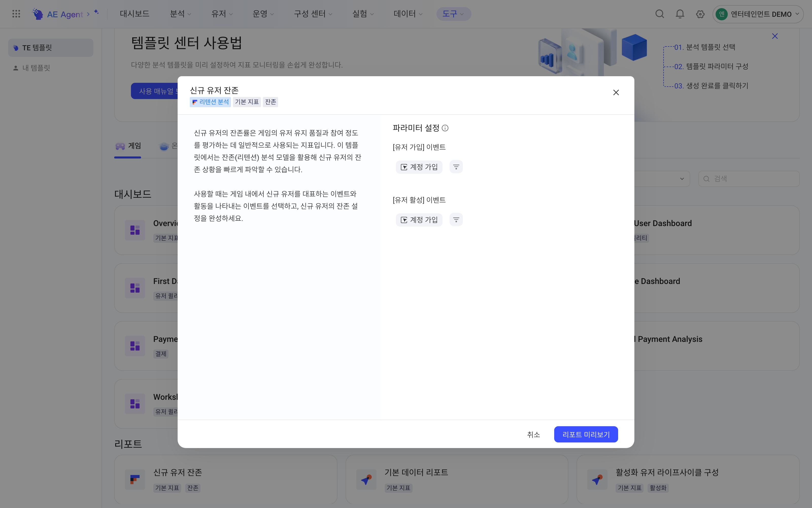812x508 pixels.
Task: Open the 도구 menu
Action: [454, 14]
